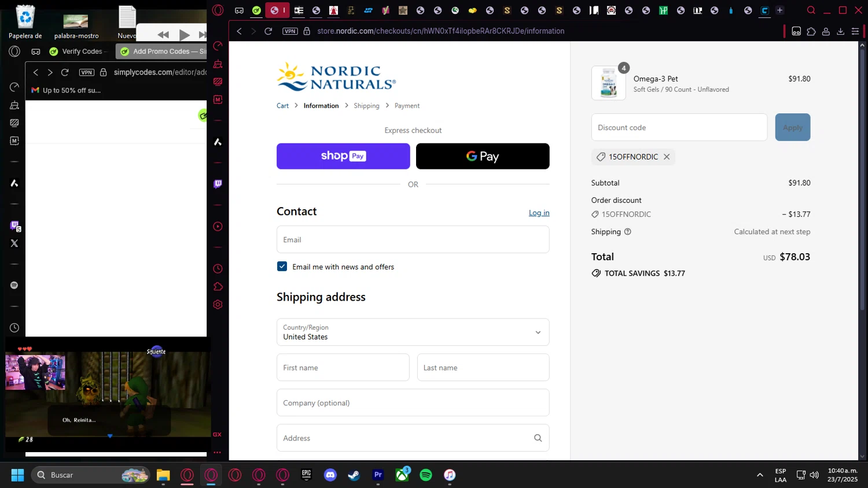This screenshot has width=868, height=488.
Task: Open Settings gear in the red sidebar
Action: 218,305
